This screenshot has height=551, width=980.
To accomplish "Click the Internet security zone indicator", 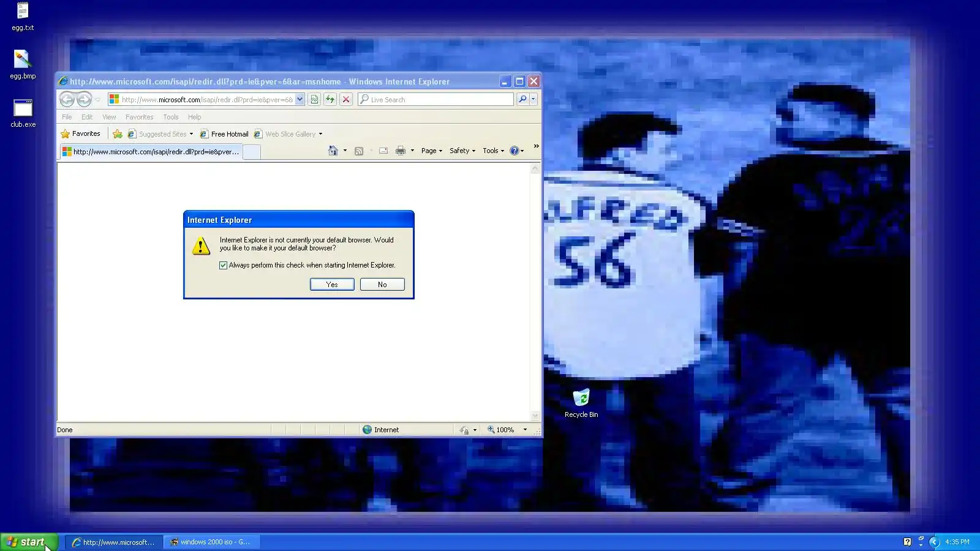I will click(x=380, y=430).
